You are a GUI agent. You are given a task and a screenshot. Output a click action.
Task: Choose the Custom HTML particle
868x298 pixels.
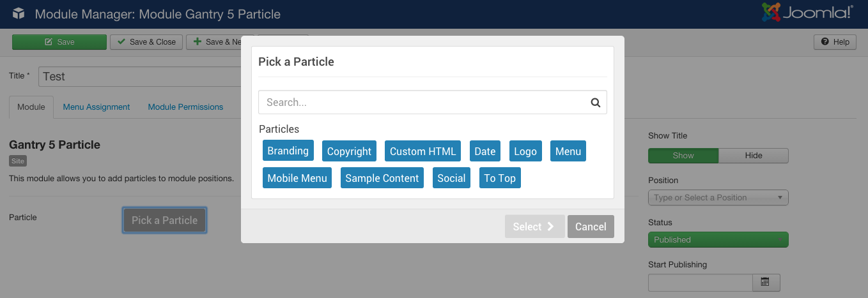pos(423,151)
